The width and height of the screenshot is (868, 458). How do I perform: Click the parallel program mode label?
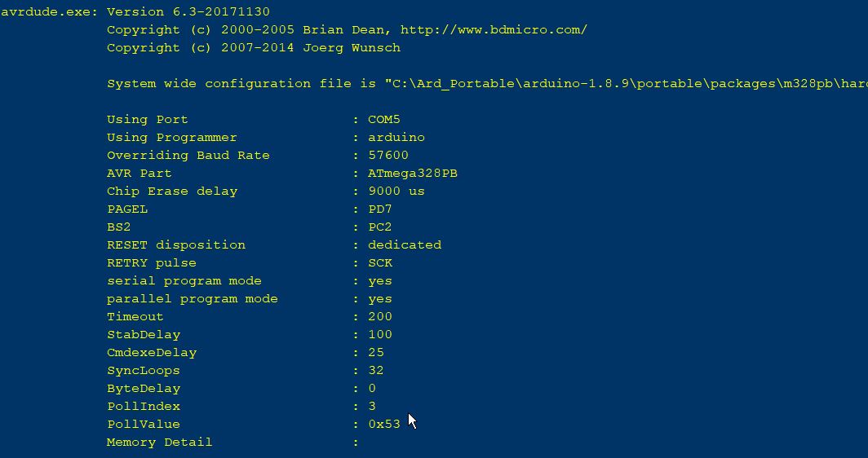pyautogui.click(x=192, y=299)
